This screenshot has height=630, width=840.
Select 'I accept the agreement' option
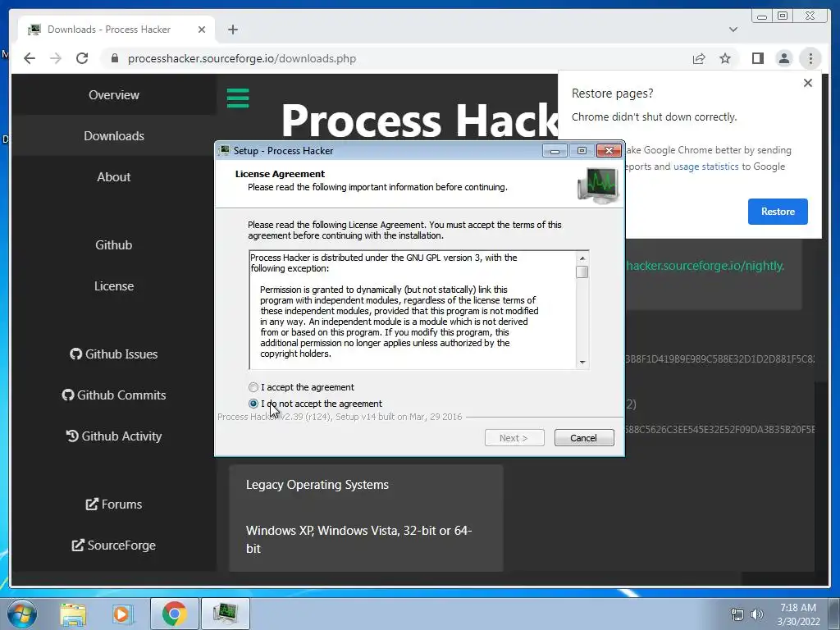(301, 387)
